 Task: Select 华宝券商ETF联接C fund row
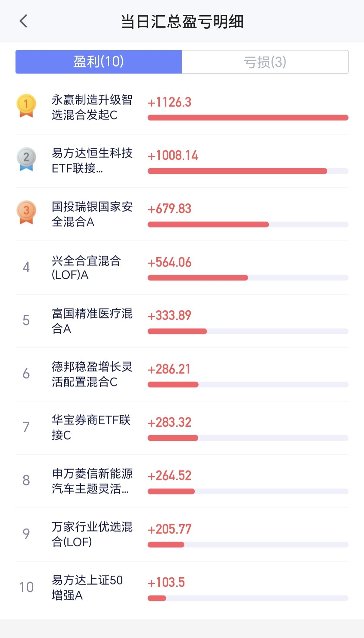coord(182,428)
